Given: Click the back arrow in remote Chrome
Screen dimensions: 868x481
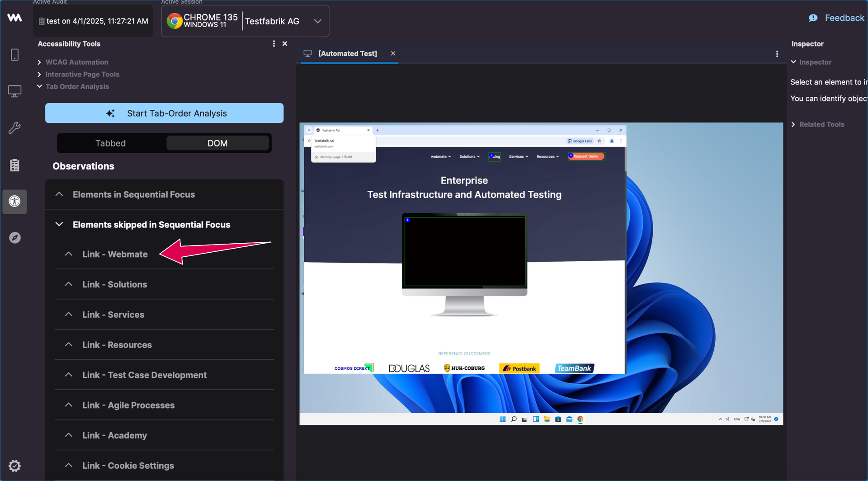Looking at the screenshot, I should click(309, 141).
